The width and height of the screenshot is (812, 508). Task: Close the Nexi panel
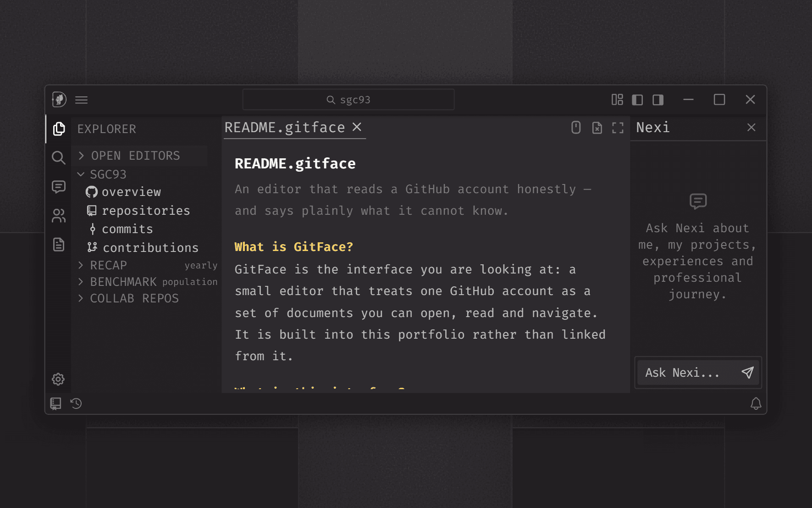[751, 128]
